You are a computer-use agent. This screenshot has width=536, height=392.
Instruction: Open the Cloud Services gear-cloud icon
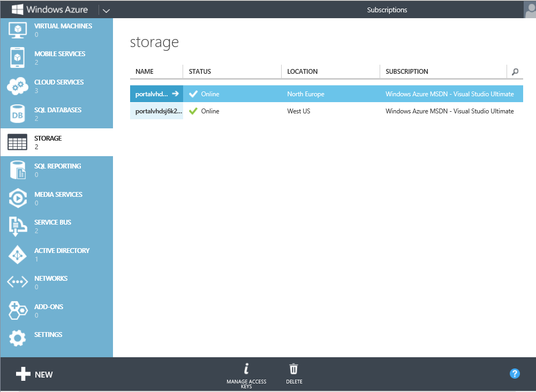click(18, 86)
